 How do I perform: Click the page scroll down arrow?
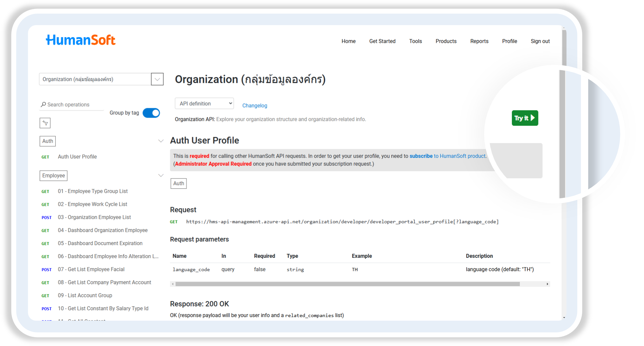tap(564, 318)
